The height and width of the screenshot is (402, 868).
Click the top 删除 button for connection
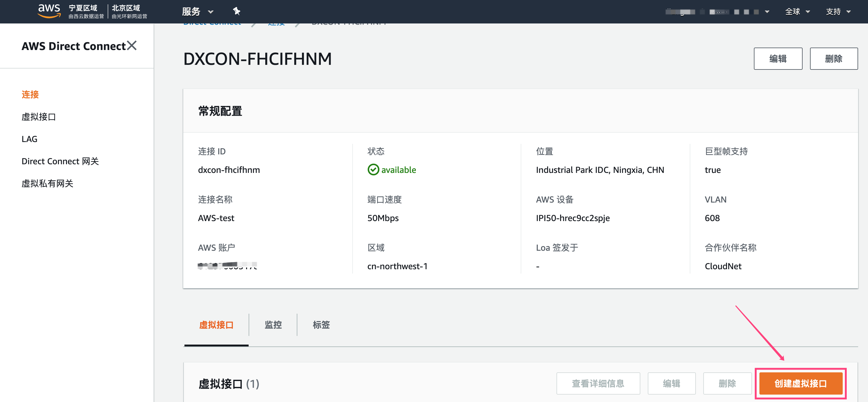point(834,59)
